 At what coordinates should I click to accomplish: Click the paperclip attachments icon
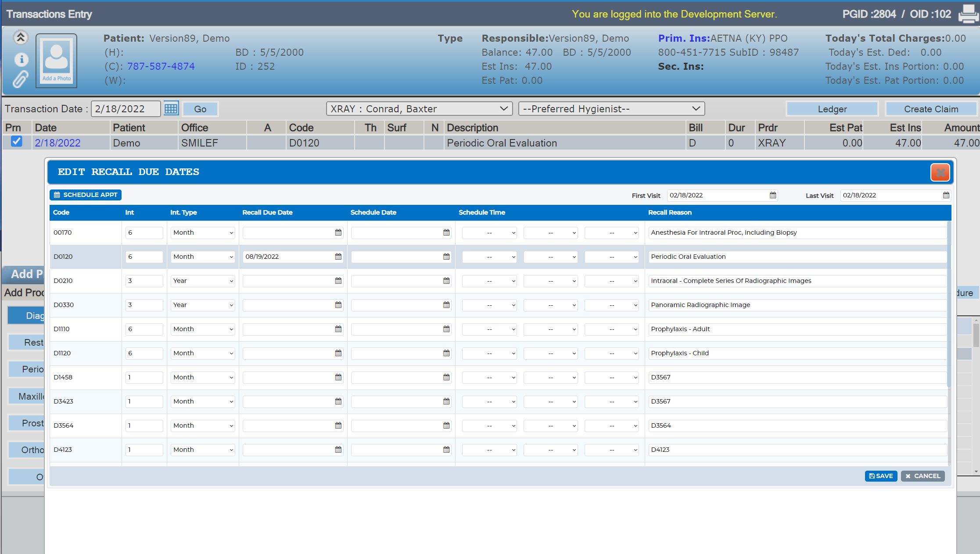[20, 79]
